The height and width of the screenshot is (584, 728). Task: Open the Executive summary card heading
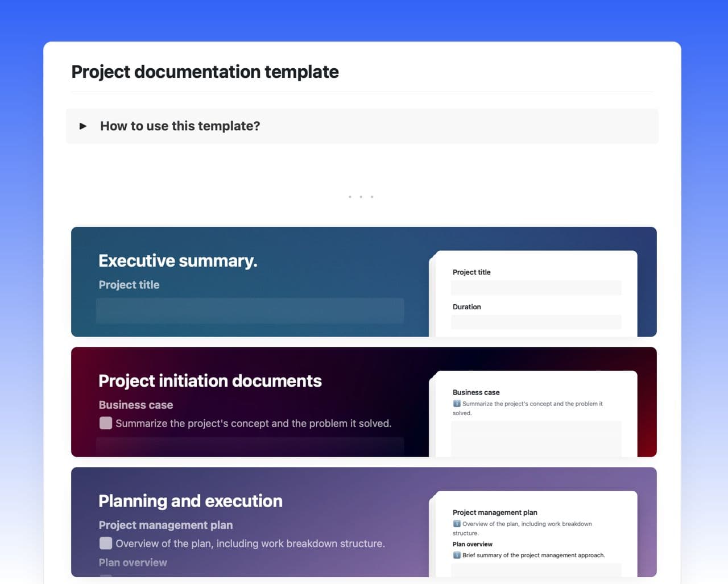tap(177, 261)
